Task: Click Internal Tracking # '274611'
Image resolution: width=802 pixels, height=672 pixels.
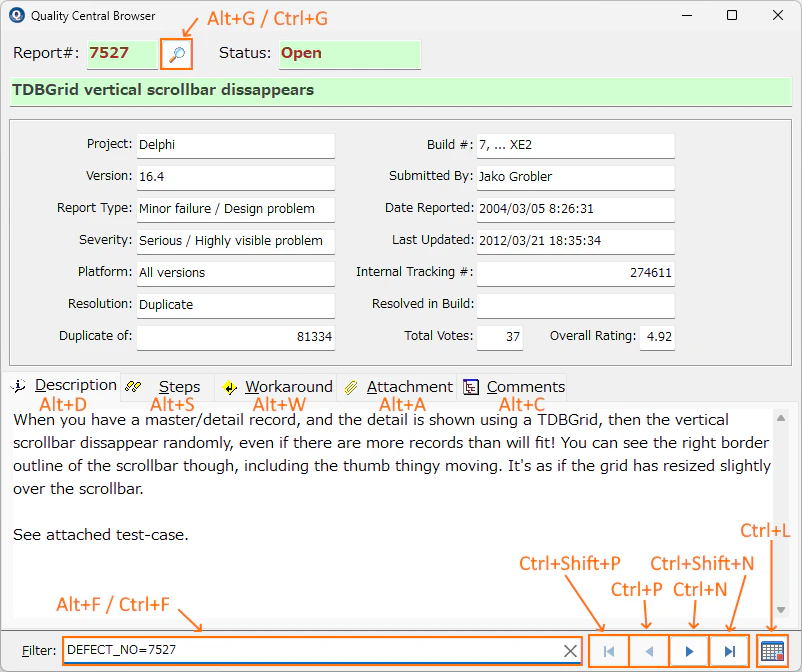Action: tap(576, 273)
